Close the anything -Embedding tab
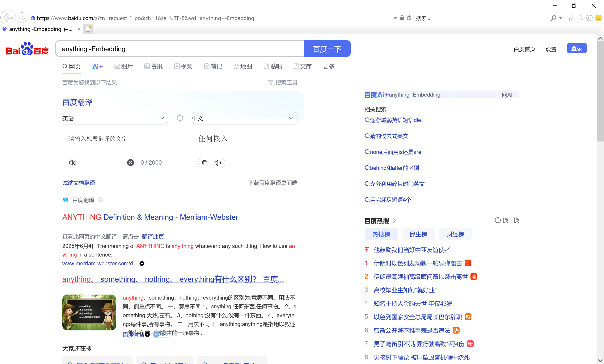604x364 pixels. 79,29
